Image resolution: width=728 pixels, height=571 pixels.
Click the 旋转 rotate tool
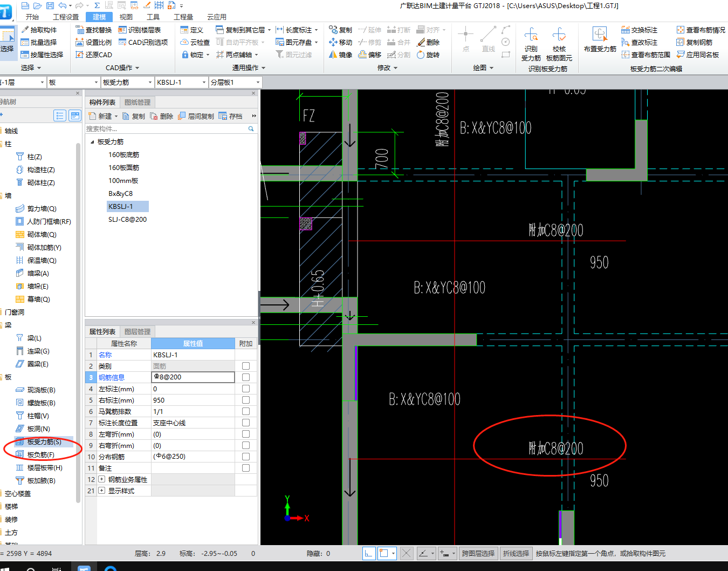428,55
